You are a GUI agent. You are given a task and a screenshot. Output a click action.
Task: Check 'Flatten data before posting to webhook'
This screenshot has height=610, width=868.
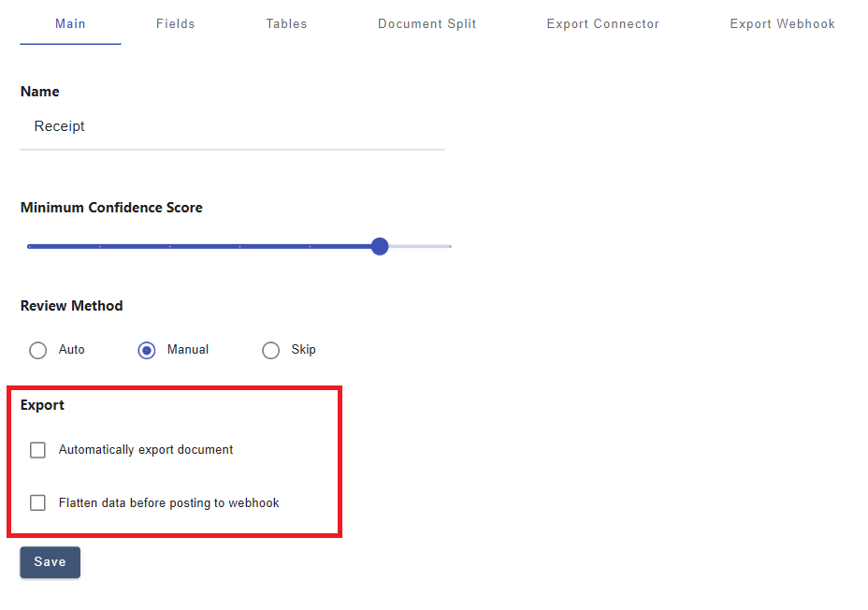click(x=37, y=502)
